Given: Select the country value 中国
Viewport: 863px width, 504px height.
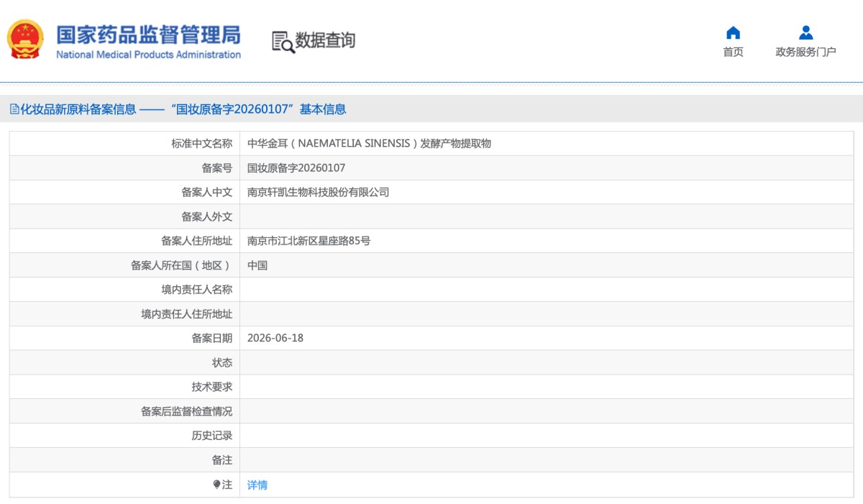Looking at the screenshot, I should click(x=257, y=266).
